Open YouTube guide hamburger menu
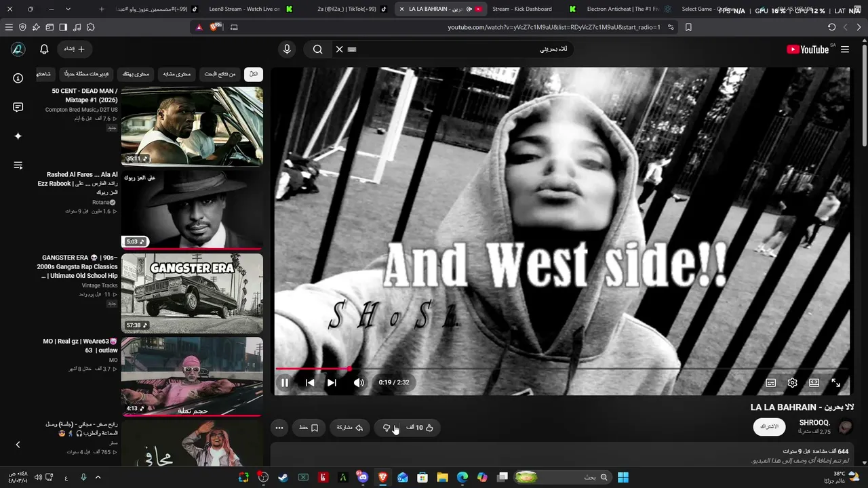The width and height of the screenshot is (868, 488). 845,49
